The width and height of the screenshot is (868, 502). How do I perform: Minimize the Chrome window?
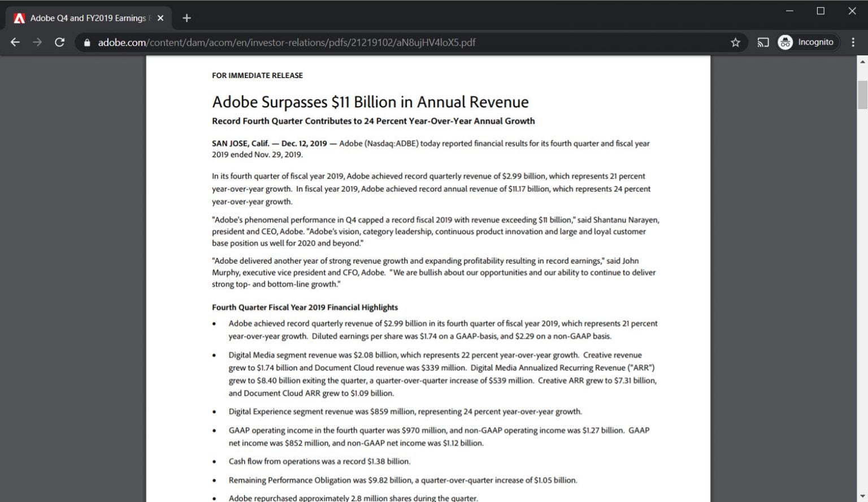pos(789,11)
